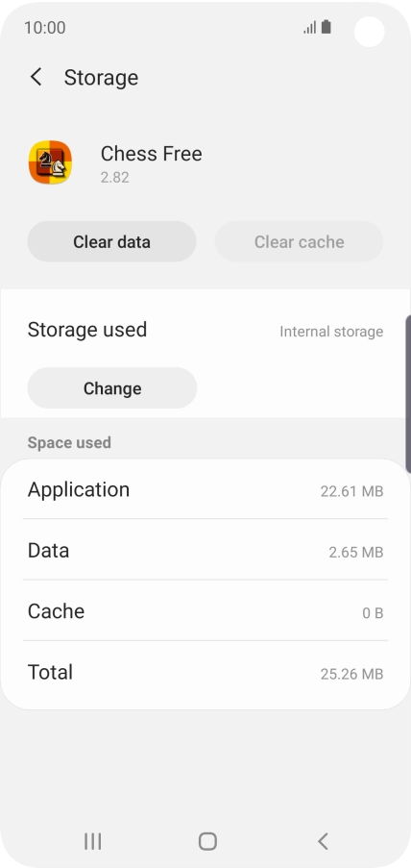
Task: Tap the Chess Free app icon
Action: pos(50,162)
